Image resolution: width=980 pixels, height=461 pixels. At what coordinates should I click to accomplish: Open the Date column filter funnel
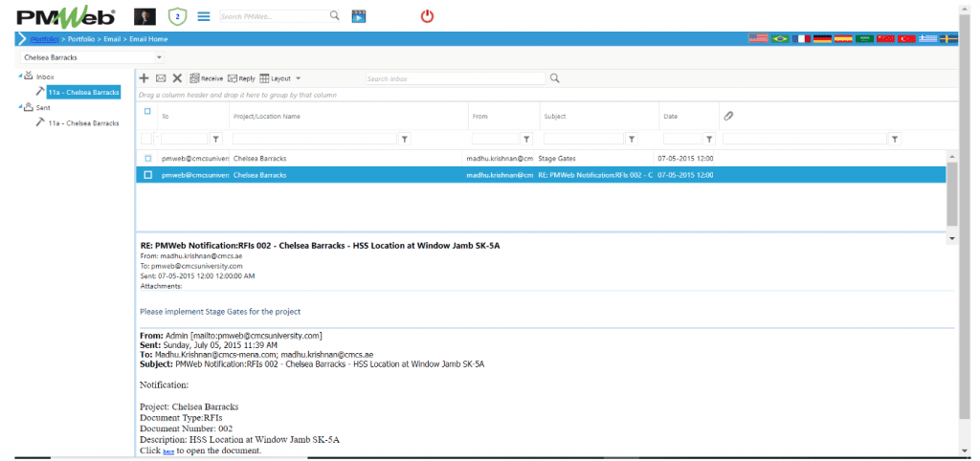(x=709, y=139)
